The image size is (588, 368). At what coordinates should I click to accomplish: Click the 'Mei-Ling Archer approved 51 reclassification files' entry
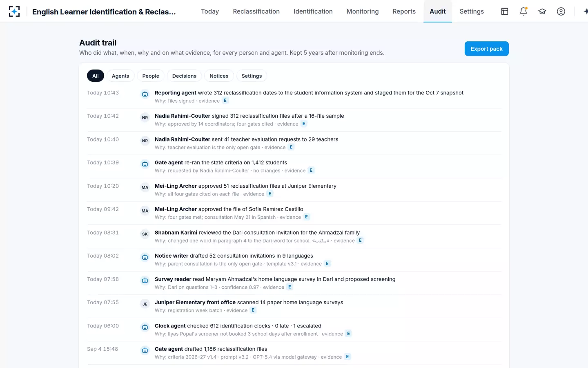tap(294, 190)
